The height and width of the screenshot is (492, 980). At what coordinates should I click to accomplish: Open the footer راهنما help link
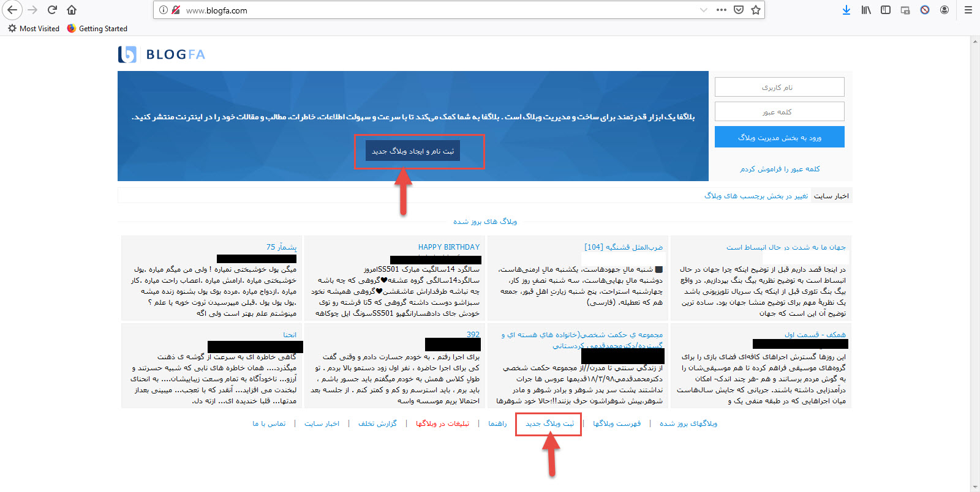coord(497,423)
